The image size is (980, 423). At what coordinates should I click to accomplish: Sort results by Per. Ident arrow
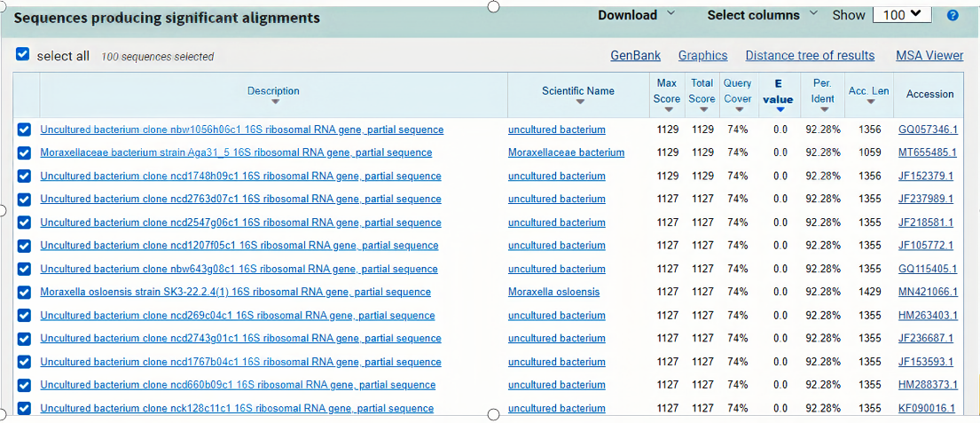823,110
